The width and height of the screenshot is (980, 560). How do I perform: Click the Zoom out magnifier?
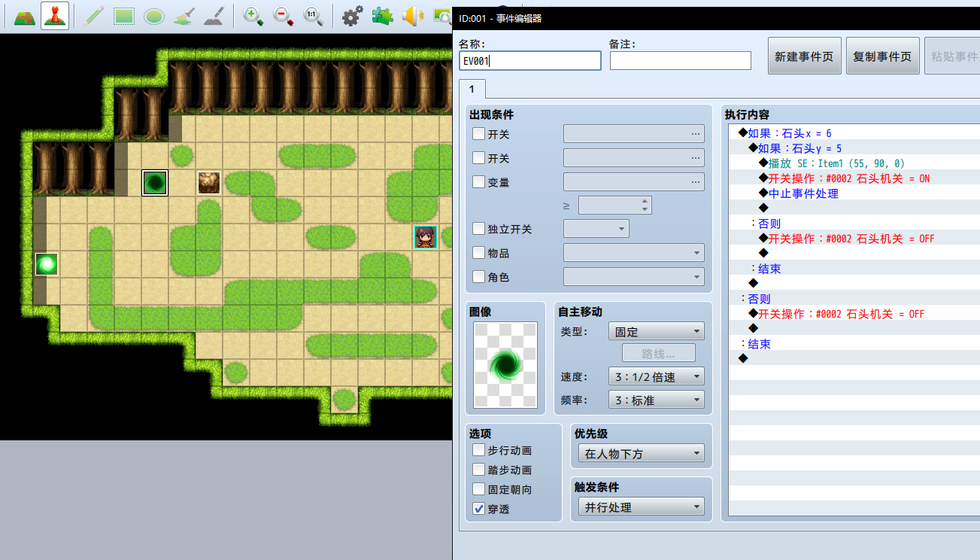point(284,16)
